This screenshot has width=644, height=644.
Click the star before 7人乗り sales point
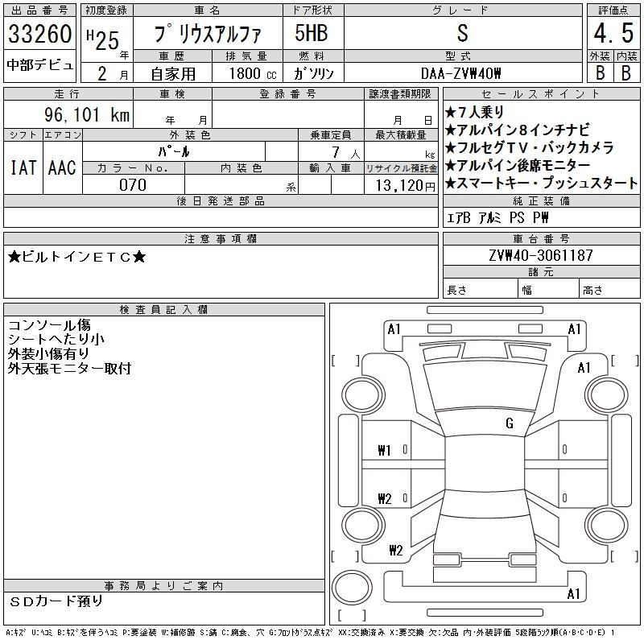click(451, 113)
